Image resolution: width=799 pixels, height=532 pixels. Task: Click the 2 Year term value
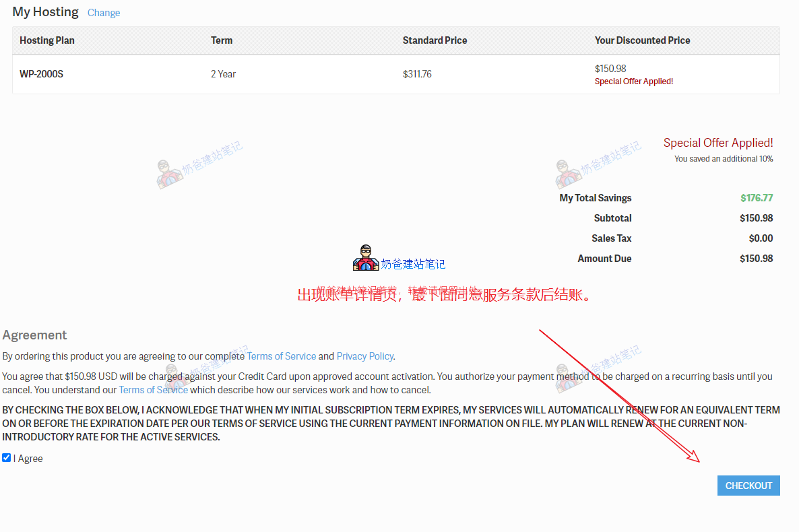tap(223, 74)
